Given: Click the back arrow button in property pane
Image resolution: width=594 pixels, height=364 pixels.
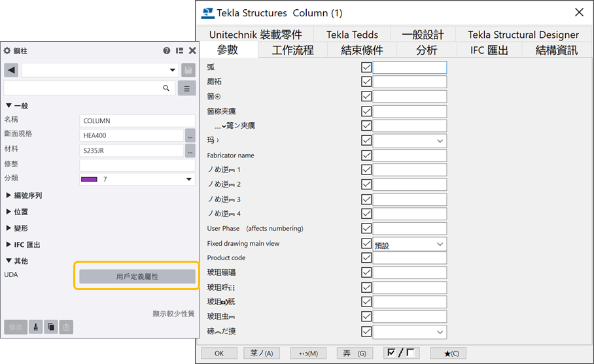Looking at the screenshot, I should click(x=11, y=70).
